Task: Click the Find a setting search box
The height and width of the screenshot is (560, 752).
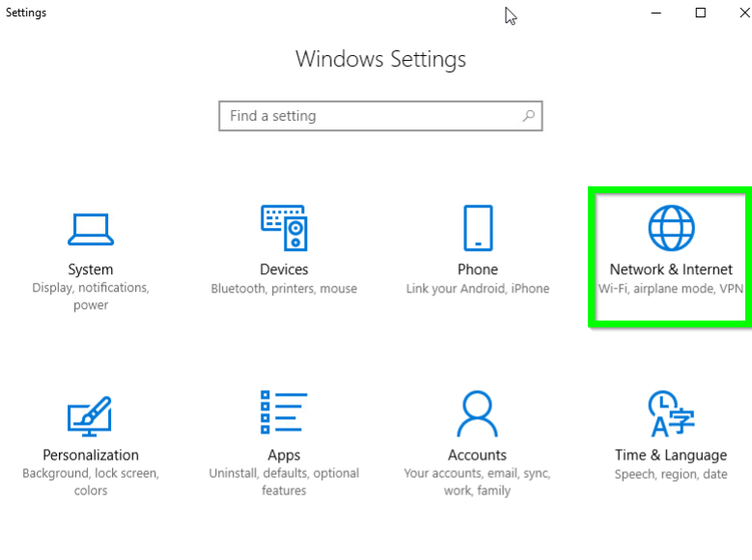Action: coord(380,116)
